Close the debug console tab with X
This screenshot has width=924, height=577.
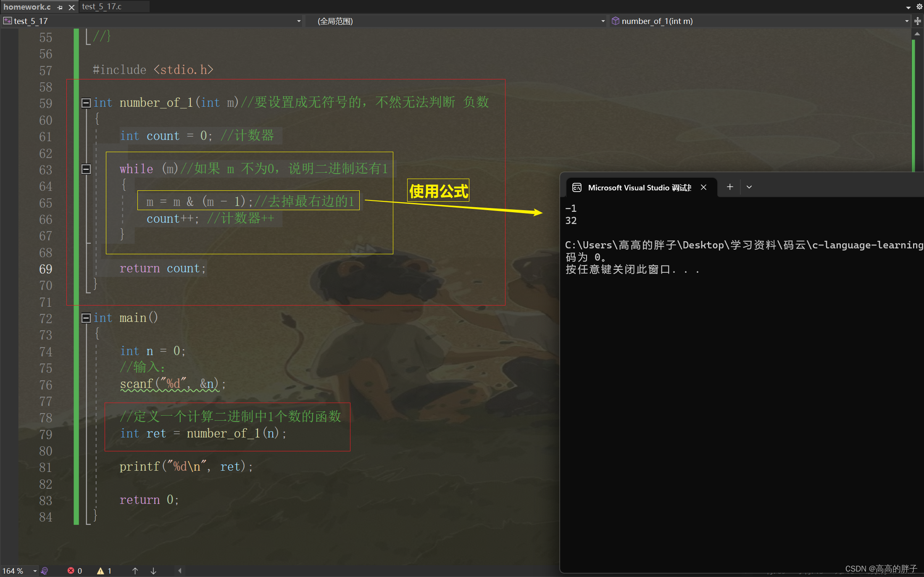703,187
